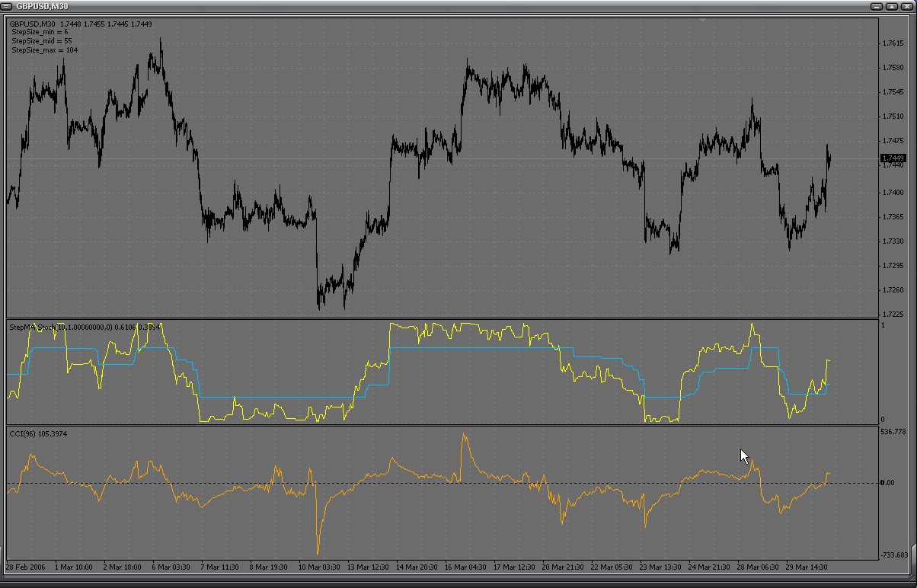Click the 22 Mar 05:30 time label
This screenshot has width=917, height=588.
(612, 567)
